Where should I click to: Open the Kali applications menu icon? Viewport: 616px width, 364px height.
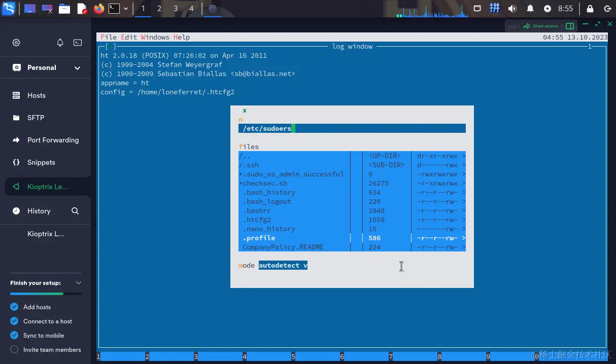[9, 9]
